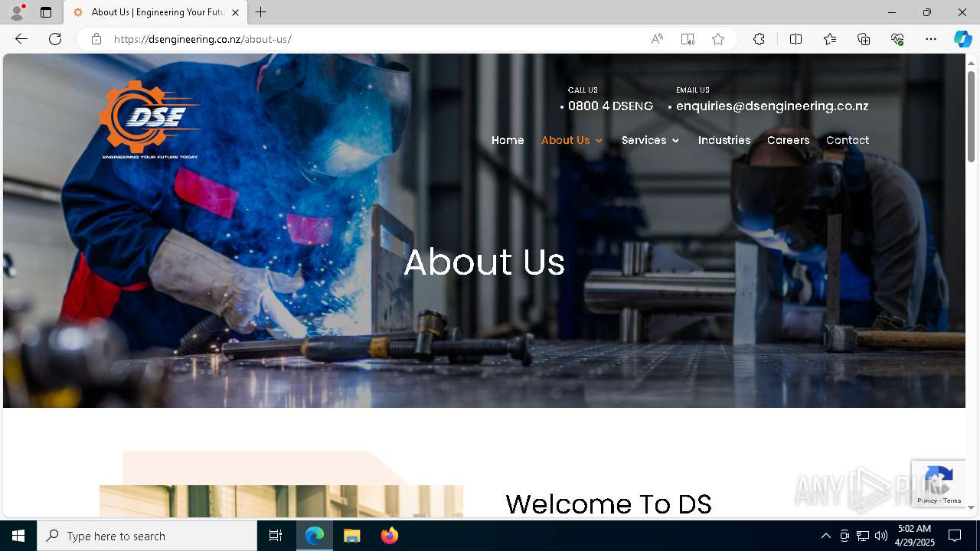Click the Welcome To DS heading
Viewport: 980px width, 551px height.
(609, 504)
